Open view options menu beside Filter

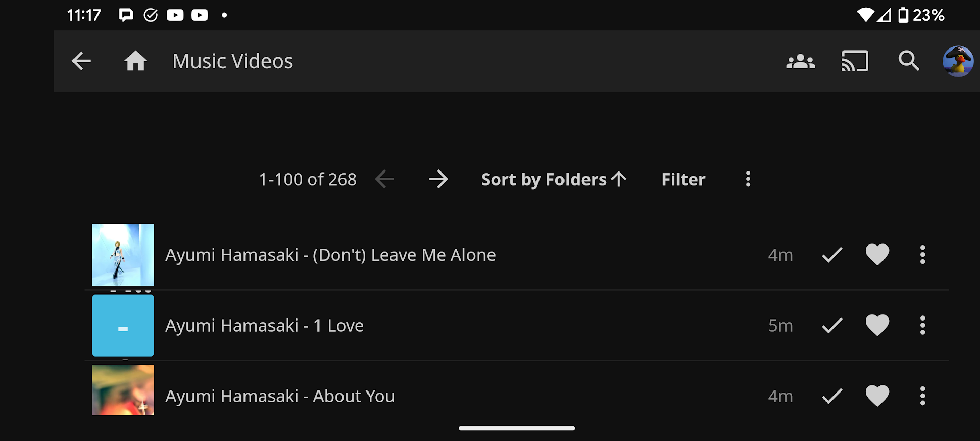coord(748,179)
